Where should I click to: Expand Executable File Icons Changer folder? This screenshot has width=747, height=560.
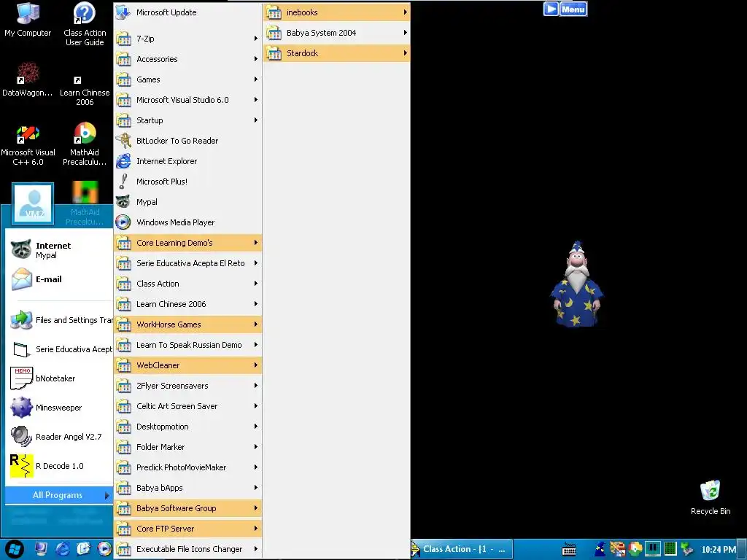pos(188,549)
